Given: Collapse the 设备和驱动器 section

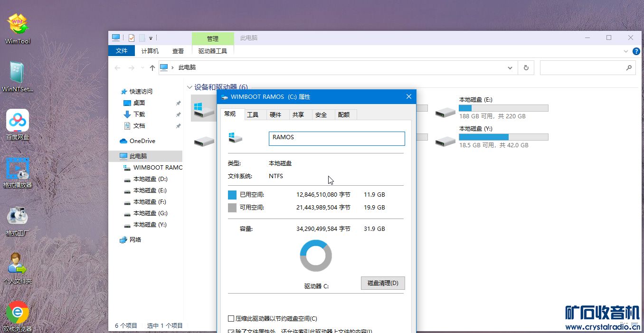Looking at the screenshot, I should click(189, 87).
